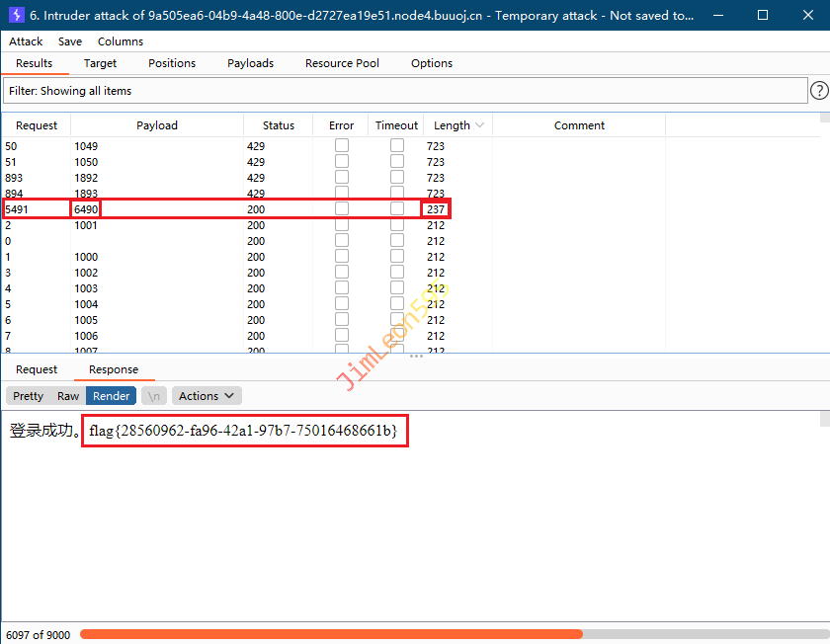Viewport: 830px width, 644px height.
Task: Tick the Error checkbox for request 50
Action: tap(341, 146)
